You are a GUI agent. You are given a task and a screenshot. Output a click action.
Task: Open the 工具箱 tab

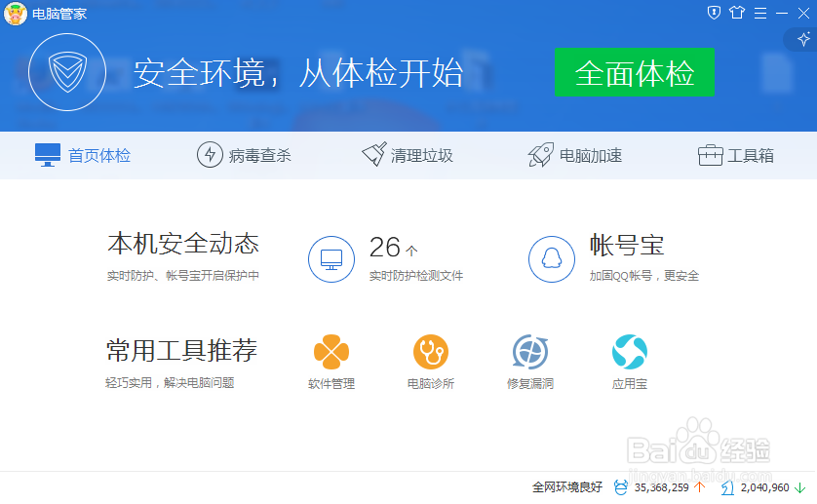(736, 155)
